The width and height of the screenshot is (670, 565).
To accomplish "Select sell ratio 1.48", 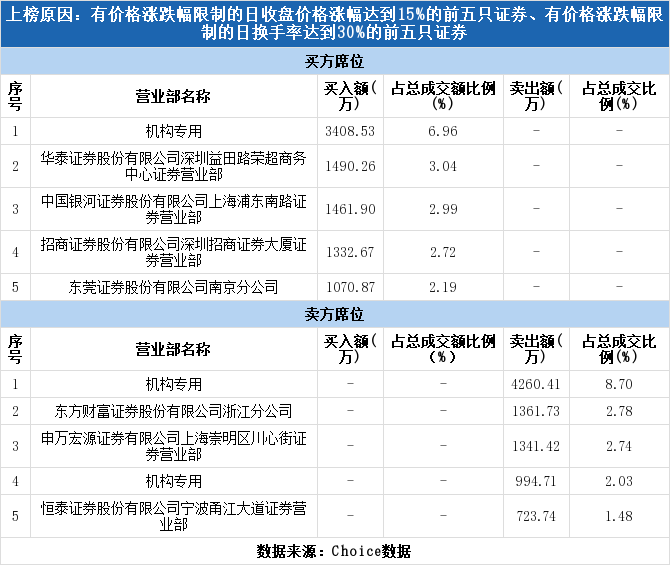I will click(619, 516).
